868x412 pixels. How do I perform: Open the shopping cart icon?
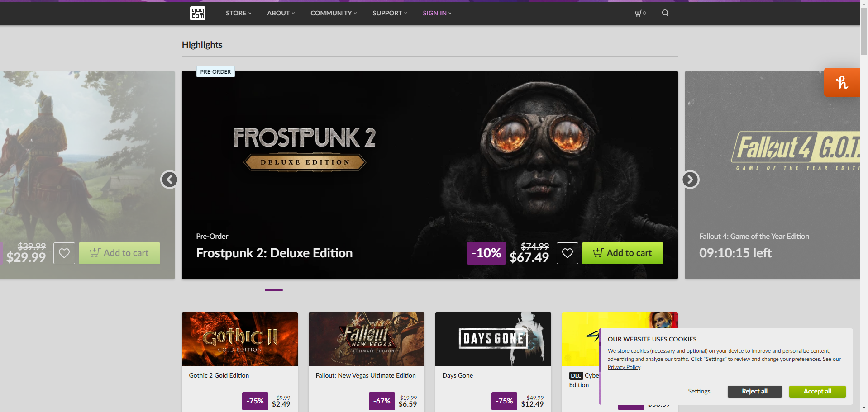point(639,13)
